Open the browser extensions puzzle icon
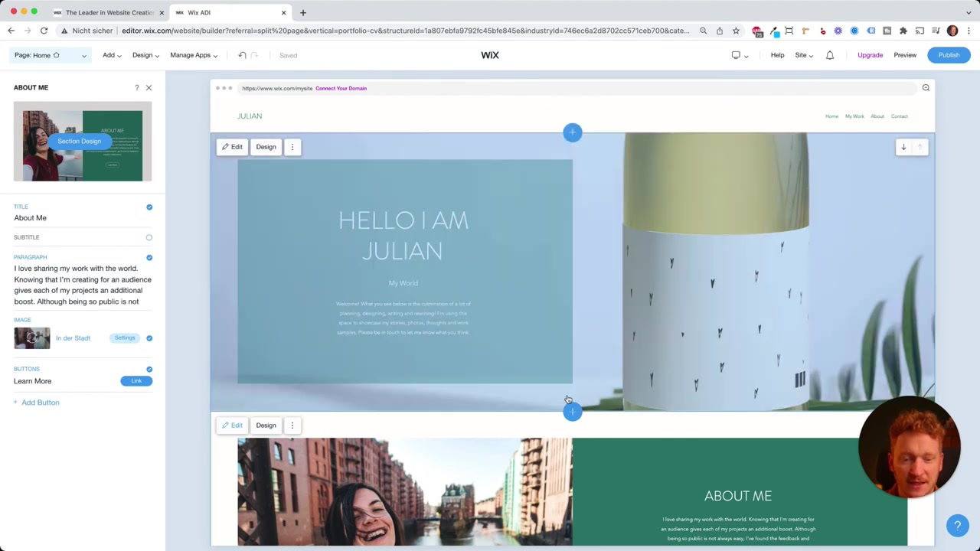Screen dimensions: 980x551 pos(903,31)
